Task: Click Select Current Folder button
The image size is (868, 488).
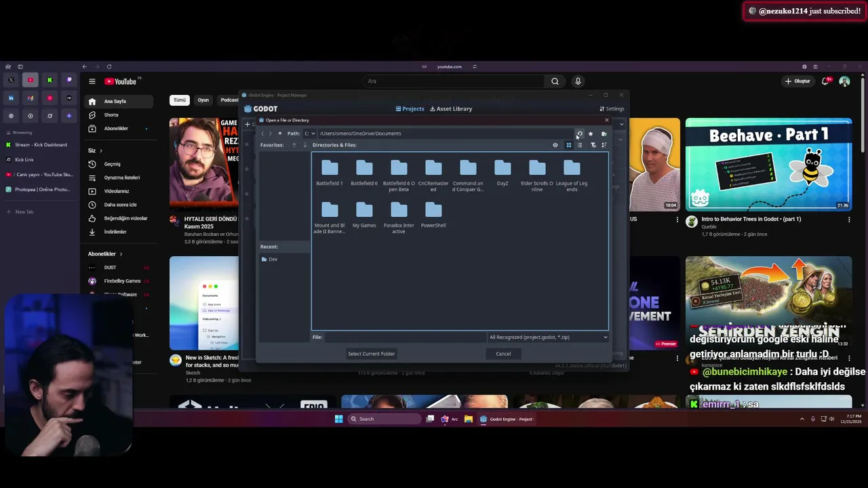Action: click(x=371, y=354)
